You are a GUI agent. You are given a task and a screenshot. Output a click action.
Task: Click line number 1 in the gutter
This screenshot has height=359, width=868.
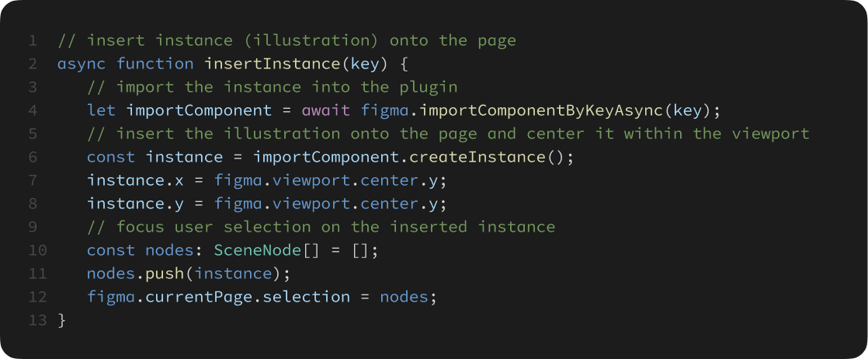[33, 41]
